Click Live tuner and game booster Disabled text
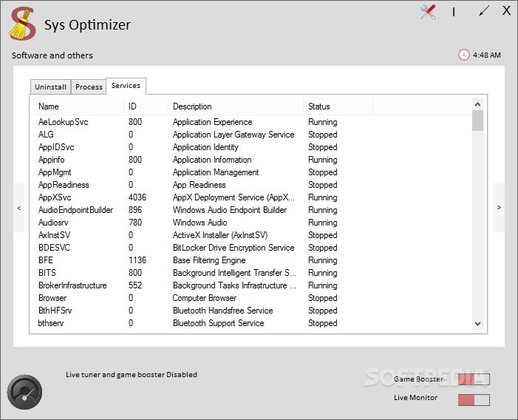Image resolution: width=518 pixels, height=420 pixels. click(x=131, y=375)
